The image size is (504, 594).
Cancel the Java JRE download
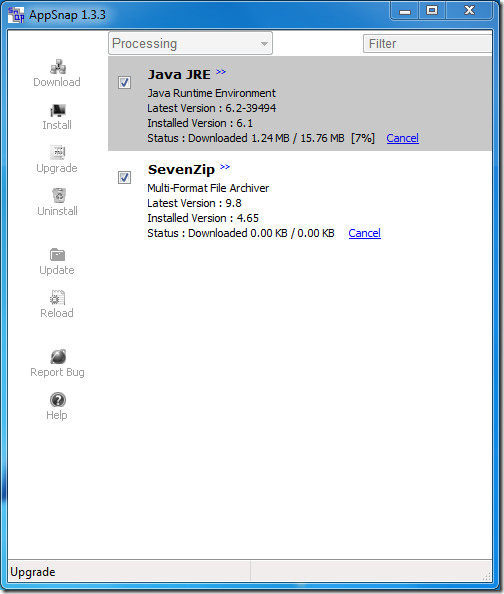(x=402, y=138)
